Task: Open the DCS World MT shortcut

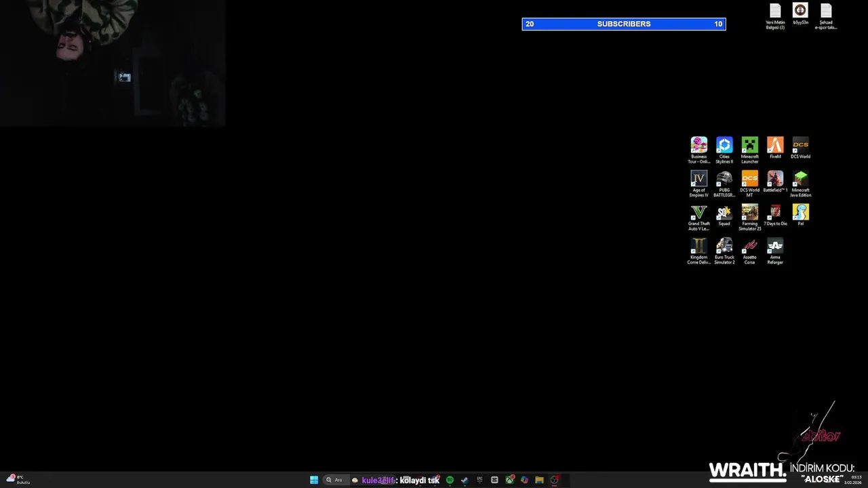Action: [749, 184]
